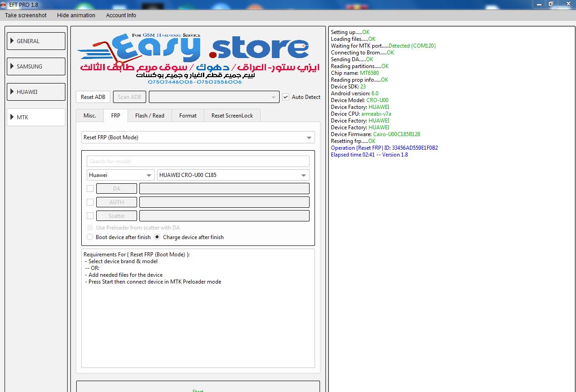
Task: Switch to the Reset ScreenLock tab
Action: point(232,116)
